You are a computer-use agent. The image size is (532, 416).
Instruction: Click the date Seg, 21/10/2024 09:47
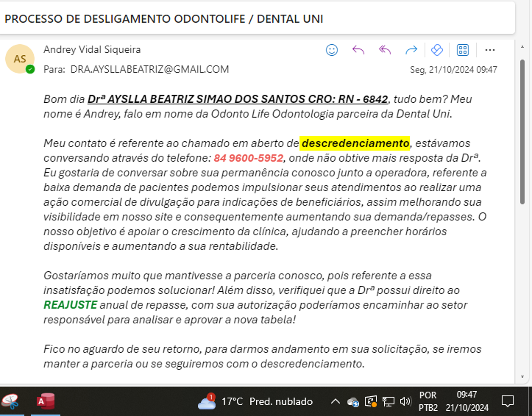(x=453, y=69)
